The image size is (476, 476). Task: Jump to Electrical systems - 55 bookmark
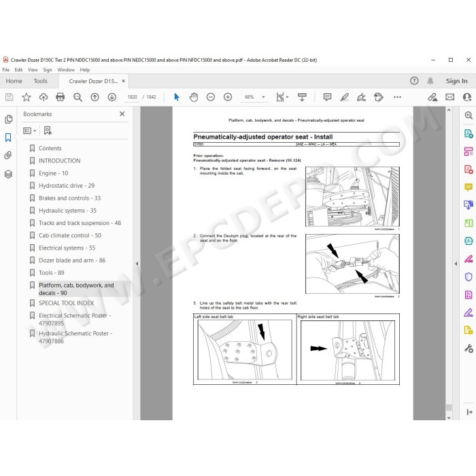pyautogui.click(x=67, y=248)
